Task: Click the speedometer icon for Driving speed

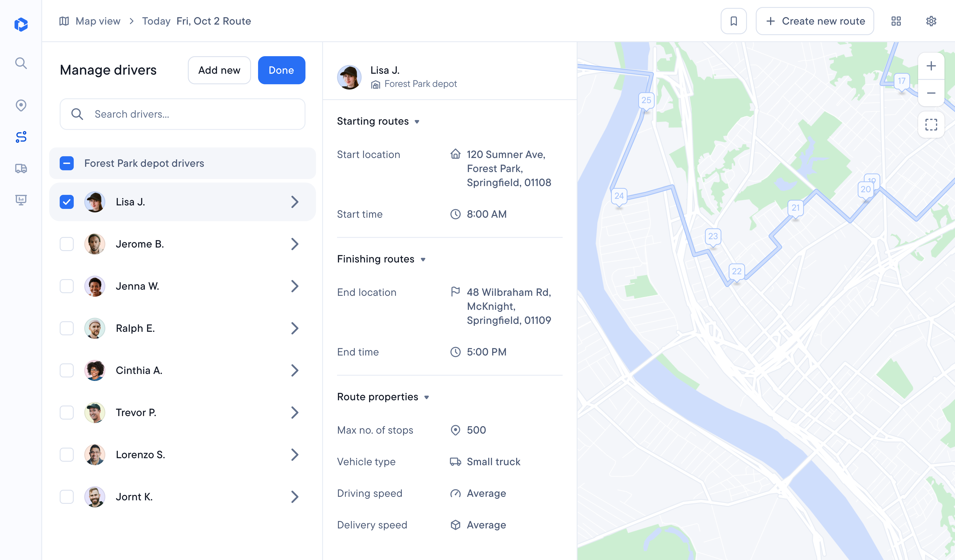Action: 455,493
